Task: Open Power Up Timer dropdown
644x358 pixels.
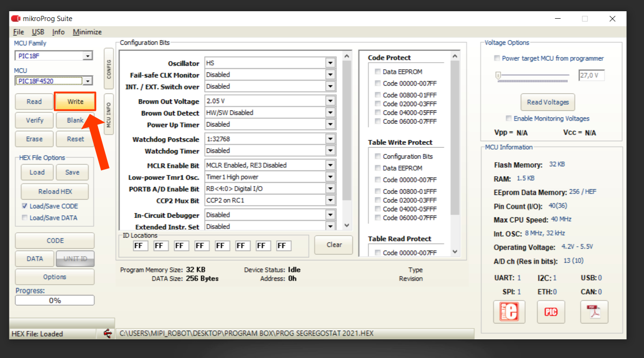Action: click(331, 125)
